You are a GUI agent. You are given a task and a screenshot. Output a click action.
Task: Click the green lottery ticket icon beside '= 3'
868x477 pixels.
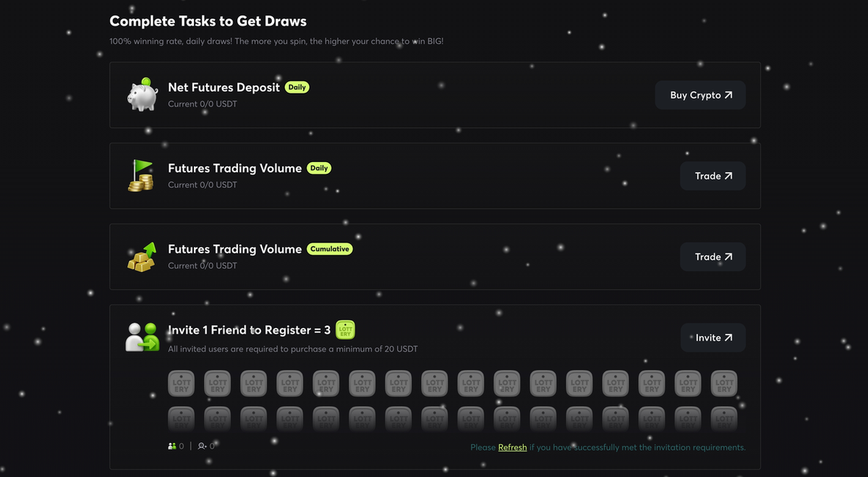pyautogui.click(x=346, y=330)
